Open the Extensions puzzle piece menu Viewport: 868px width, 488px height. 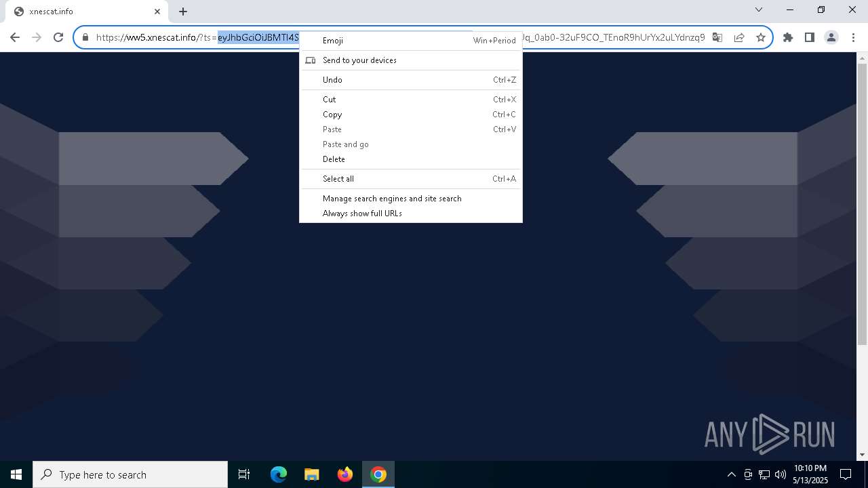click(788, 37)
